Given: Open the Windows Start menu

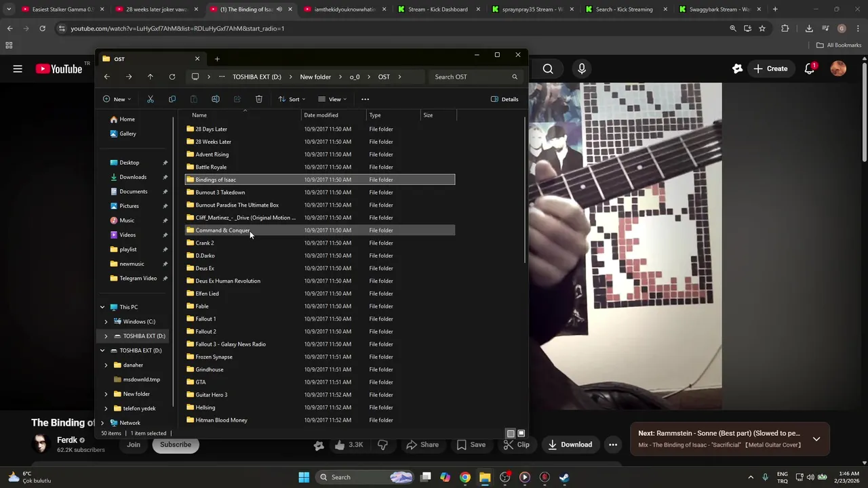Looking at the screenshot, I should click(304, 477).
